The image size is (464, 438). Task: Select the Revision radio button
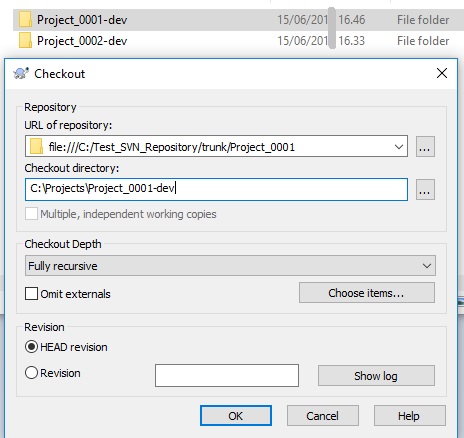pyautogui.click(x=31, y=373)
